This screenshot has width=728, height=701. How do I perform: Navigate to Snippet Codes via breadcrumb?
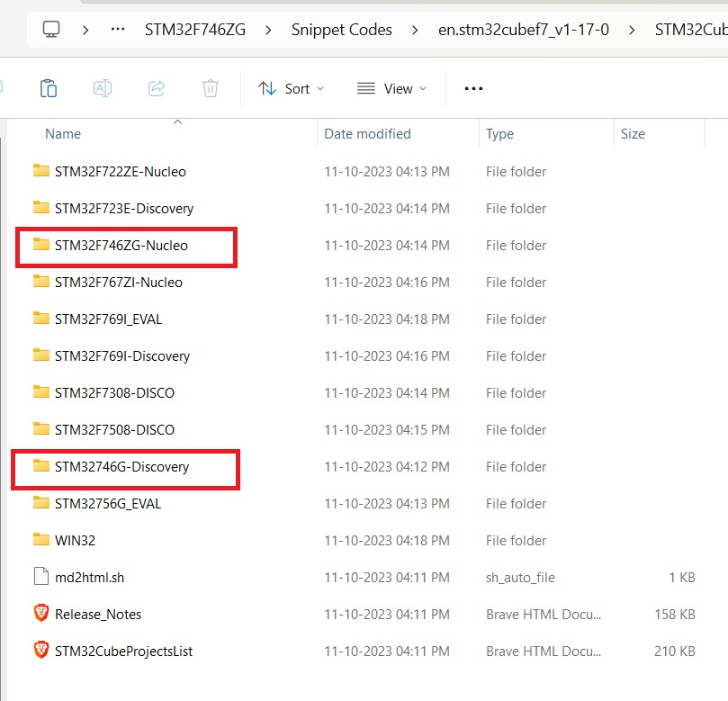(x=341, y=29)
